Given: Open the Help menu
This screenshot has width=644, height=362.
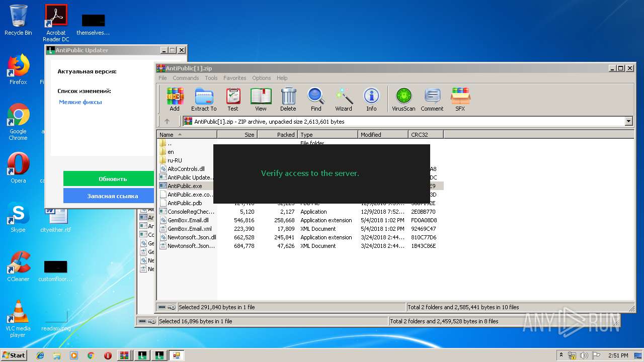Looking at the screenshot, I should click(x=282, y=78).
